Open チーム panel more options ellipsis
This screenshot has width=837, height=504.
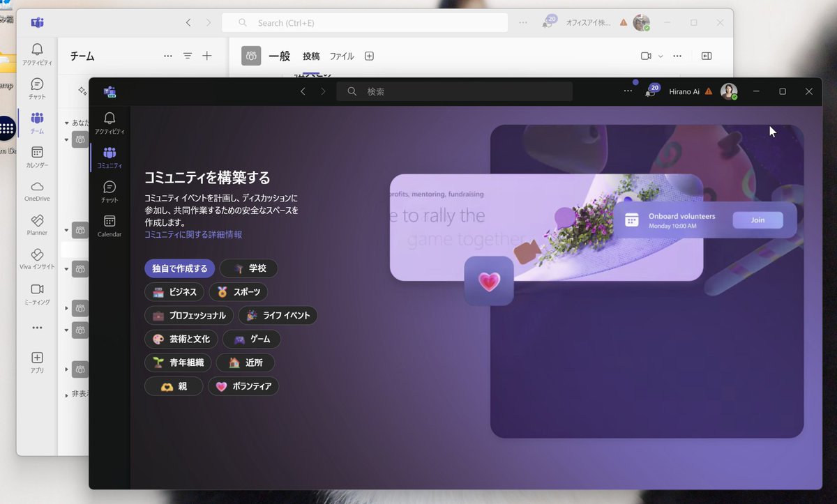tap(168, 56)
